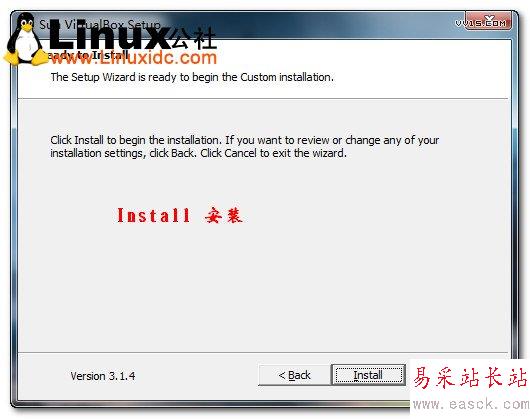Open the www.Linuxidc.com watermark link
Image resolution: width=530 pixels, height=419 pixels.
[x=133, y=58]
